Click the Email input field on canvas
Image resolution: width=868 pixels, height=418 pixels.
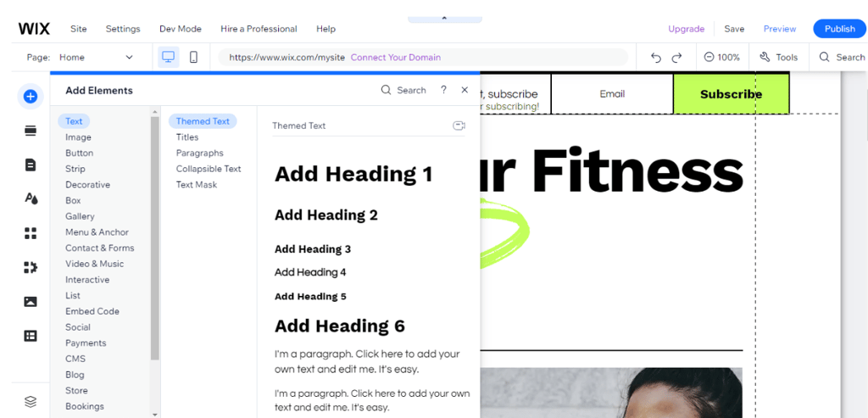tap(612, 94)
